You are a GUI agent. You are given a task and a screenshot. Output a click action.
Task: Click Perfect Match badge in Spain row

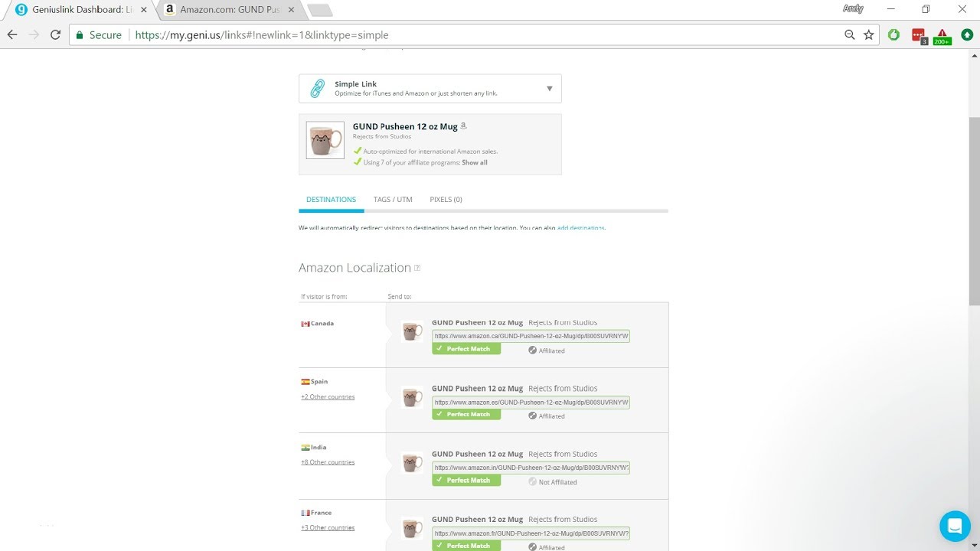click(466, 414)
